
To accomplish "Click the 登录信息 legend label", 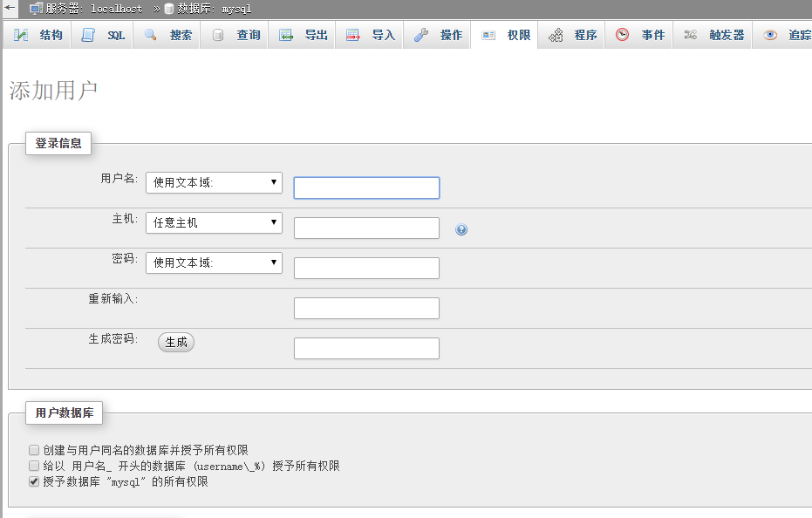I will pos(58,143).
